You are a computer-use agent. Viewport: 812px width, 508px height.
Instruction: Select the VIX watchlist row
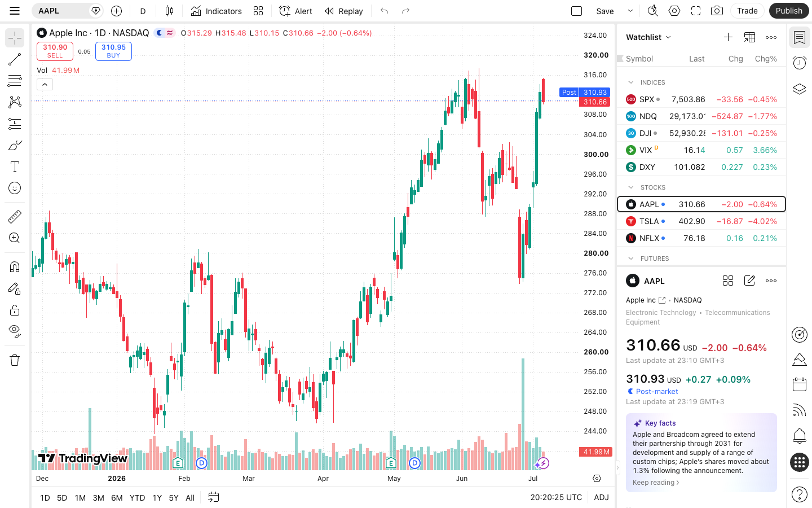pyautogui.click(x=701, y=150)
